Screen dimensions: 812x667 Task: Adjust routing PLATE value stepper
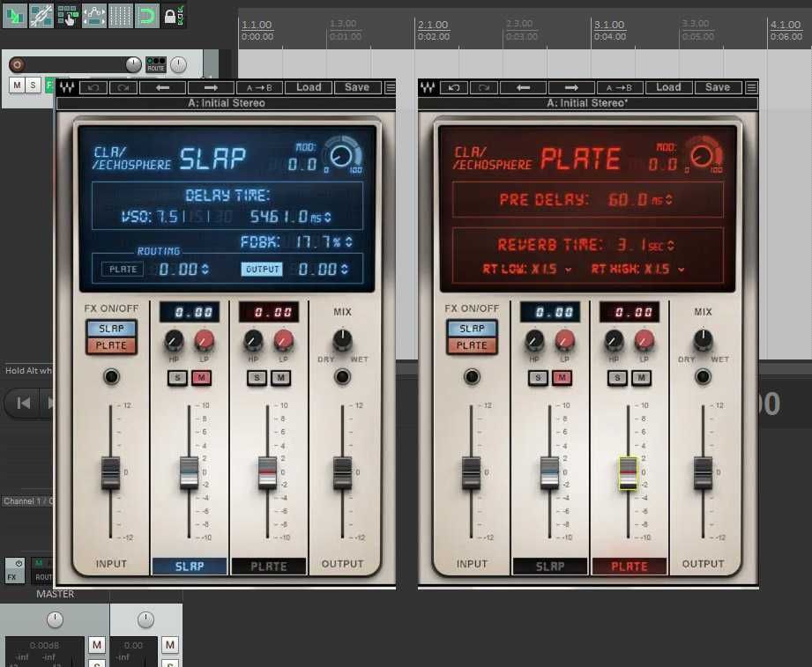point(205,269)
